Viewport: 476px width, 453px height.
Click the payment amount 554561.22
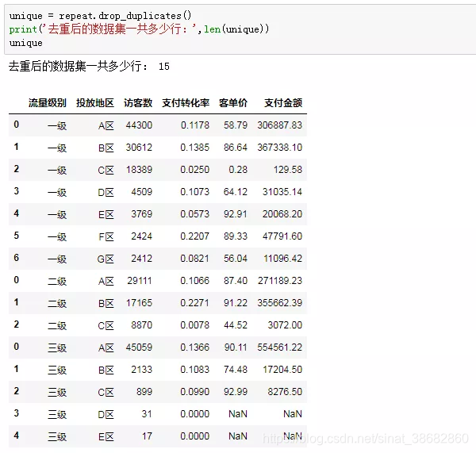click(279, 347)
